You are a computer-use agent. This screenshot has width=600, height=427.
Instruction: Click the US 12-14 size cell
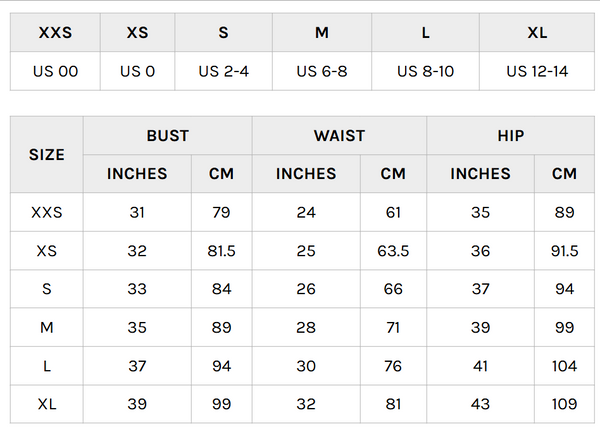point(537,71)
